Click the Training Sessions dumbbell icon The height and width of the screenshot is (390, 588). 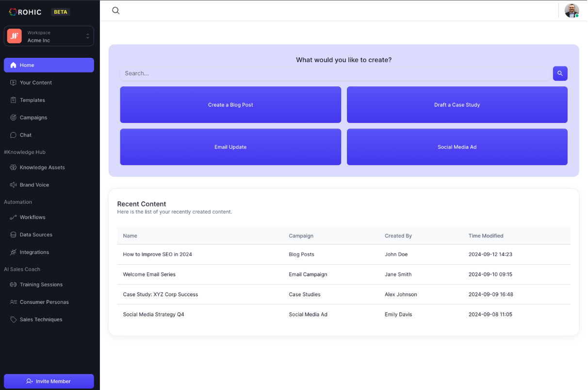coord(13,285)
